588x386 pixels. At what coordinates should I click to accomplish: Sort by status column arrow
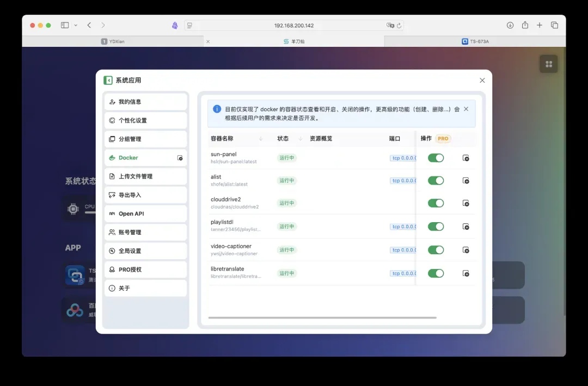[301, 139]
